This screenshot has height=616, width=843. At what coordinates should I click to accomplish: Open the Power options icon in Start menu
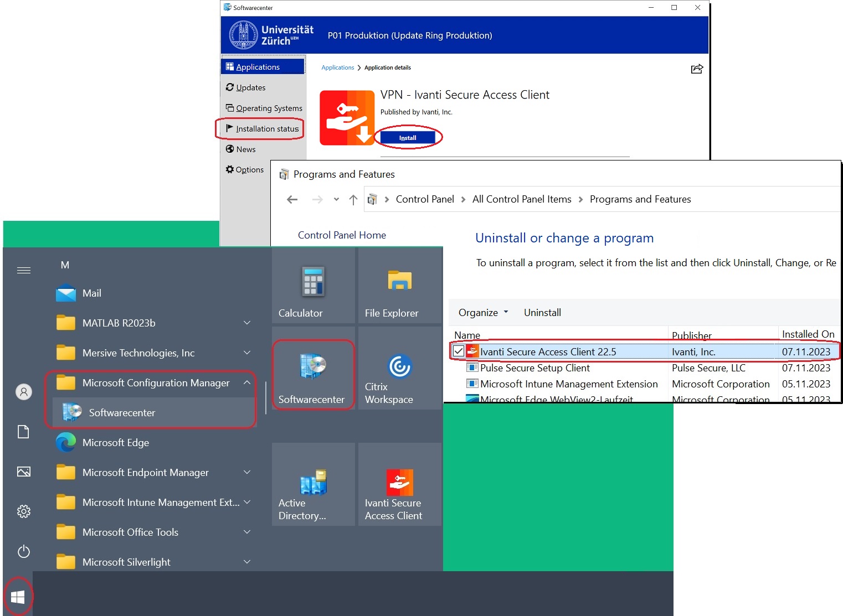(x=23, y=551)
